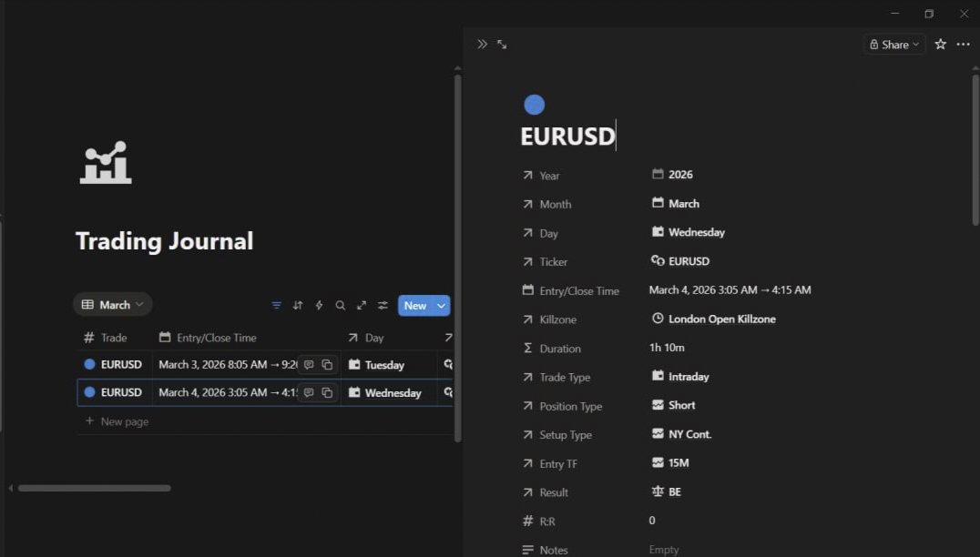Open the Share dropdown
Image resolution: width=980 pixels, height=557 pixels.
(894, 45)
